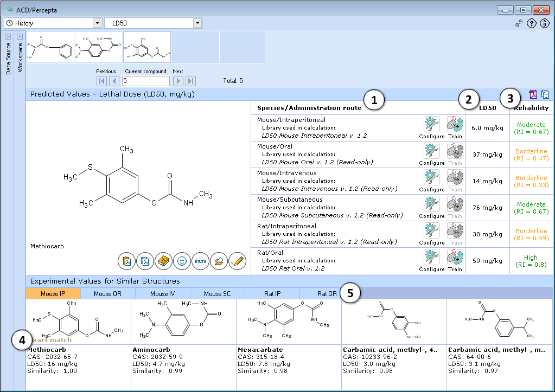Click LD50 Mouse Intraperitoneal v. 1.2 library
Screen dimensions: 555x392
coord(314,136)
